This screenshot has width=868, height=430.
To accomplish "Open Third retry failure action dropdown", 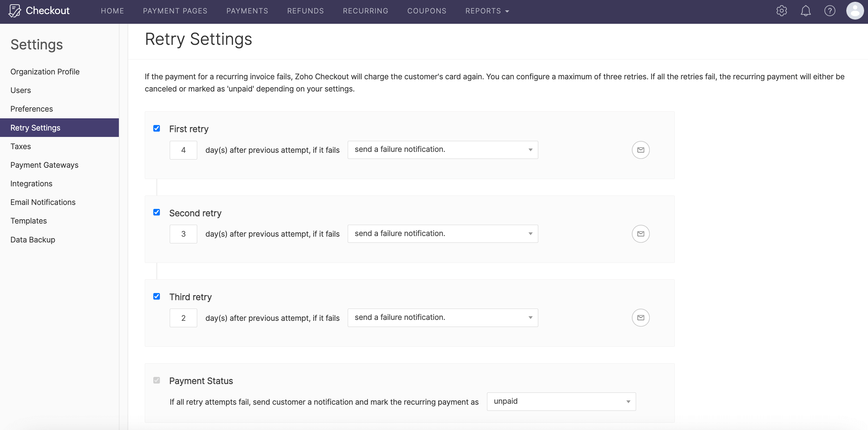I will click(x=443, y=318).
